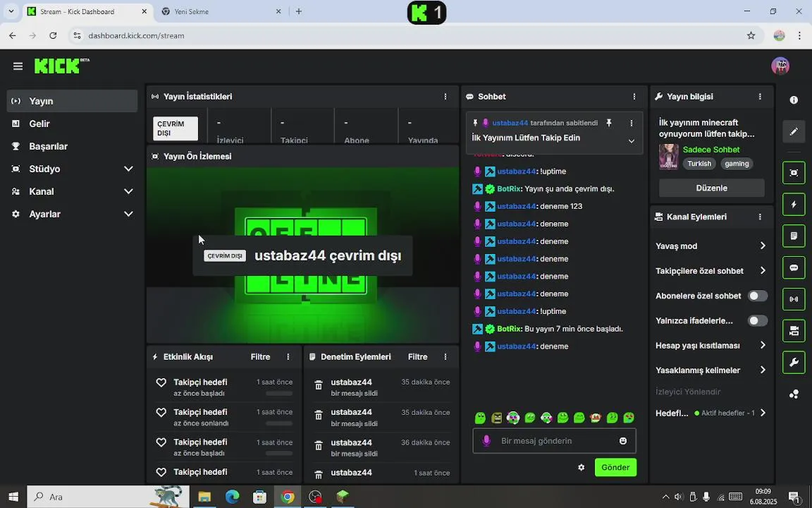Open Gelir in the left sidebar
812x508 pixels.
coord(72,123)
